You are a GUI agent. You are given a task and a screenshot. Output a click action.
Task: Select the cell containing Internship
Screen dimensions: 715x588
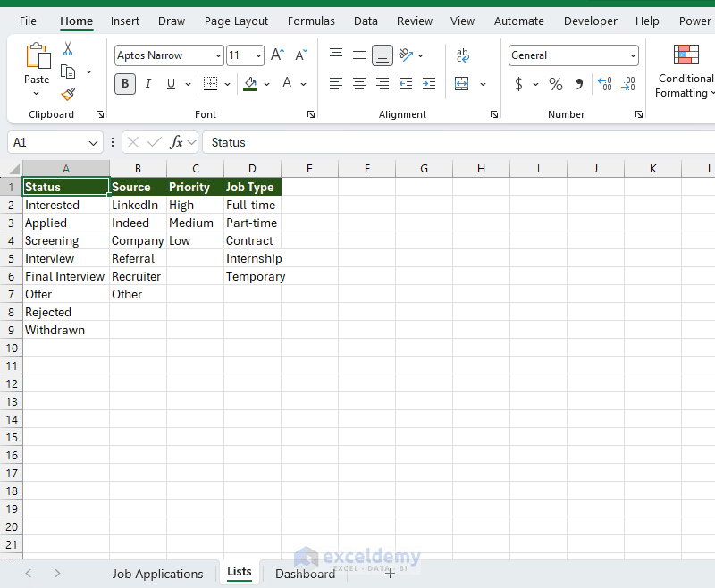(252, 259)
